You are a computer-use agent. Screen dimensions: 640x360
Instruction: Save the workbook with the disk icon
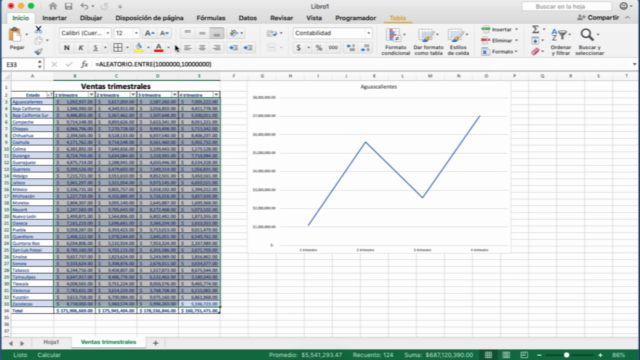pos(68,6)
